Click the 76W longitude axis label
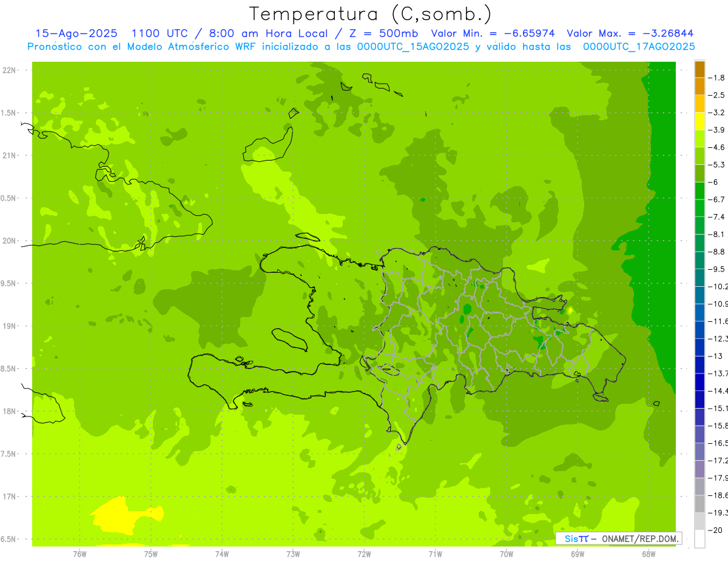 (79, 554)
